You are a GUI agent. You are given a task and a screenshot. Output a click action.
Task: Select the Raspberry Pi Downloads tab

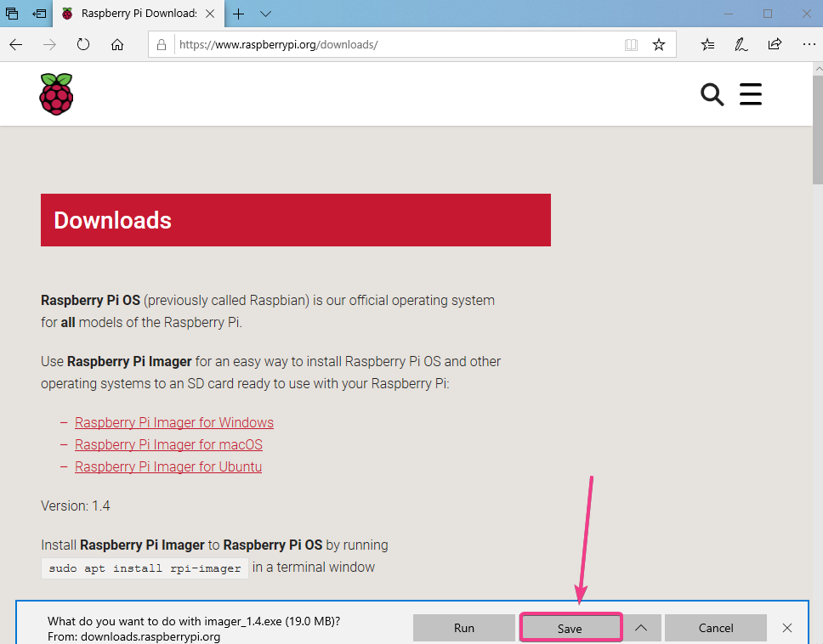[139, 14]
